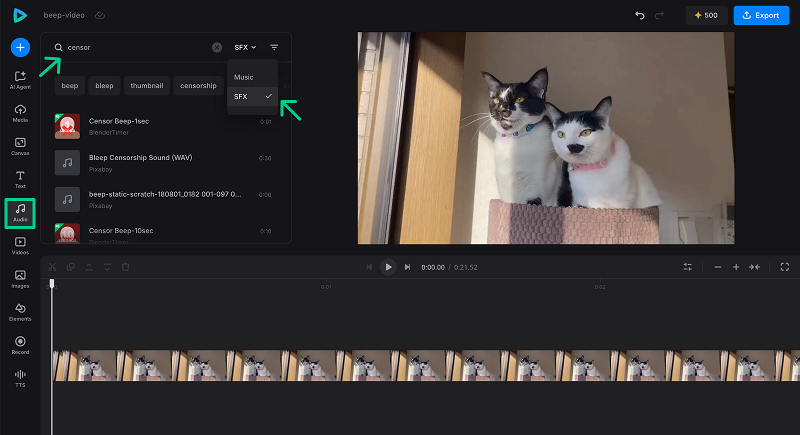Viewport: 800px width, 435px height.
Task: Zoom in the timeline
Action: pos(736,267)
